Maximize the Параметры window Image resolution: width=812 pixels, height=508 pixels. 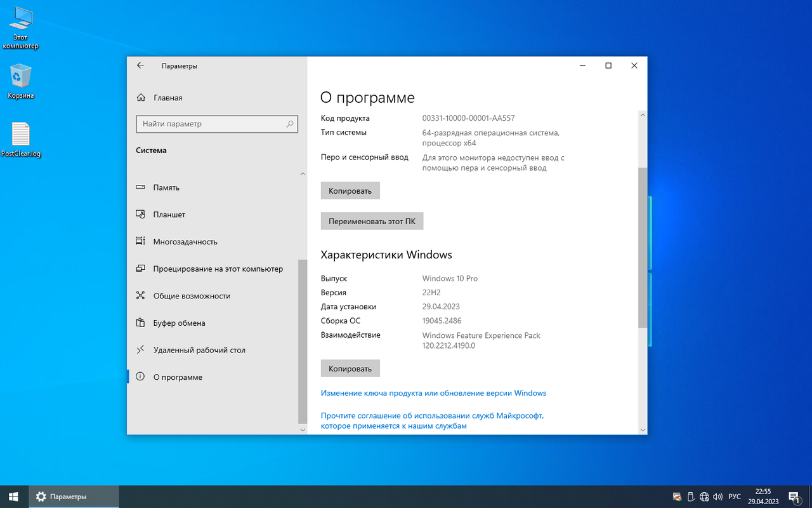coord(608,65)
